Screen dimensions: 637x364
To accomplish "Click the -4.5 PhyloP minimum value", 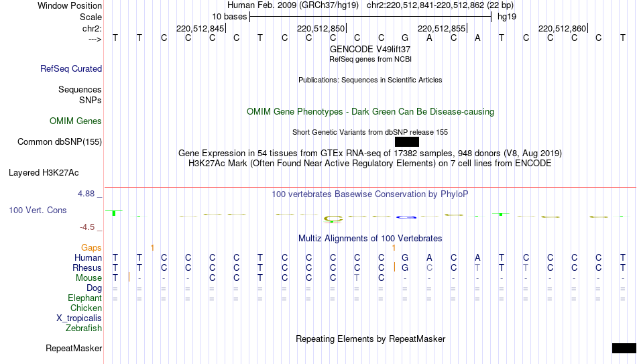I will pos(87,227).
